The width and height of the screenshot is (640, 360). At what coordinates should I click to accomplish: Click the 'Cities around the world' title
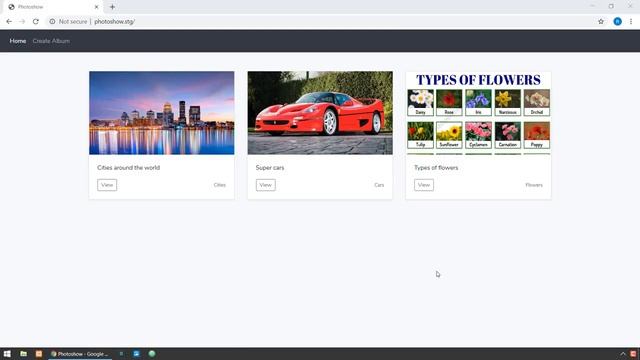tap(129, 168)
